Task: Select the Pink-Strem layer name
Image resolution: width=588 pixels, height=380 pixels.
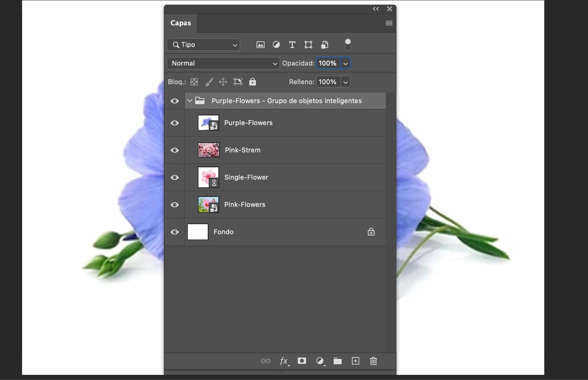Action: click(243, 150)
